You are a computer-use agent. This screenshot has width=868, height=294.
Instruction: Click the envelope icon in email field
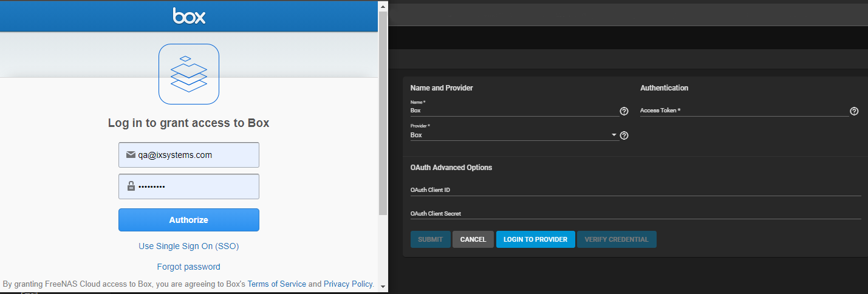click(131, 155)
